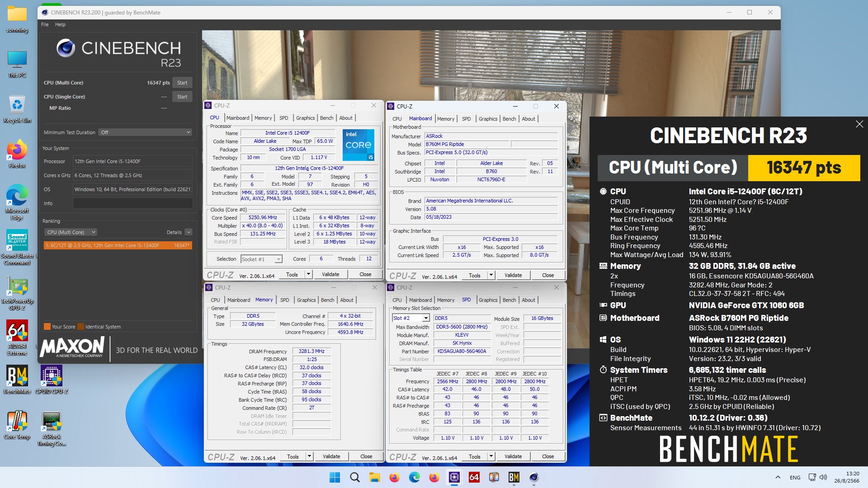Open CPUID CPU-Z desktop shortcut
Screen dimensions: 868x488
click(x=52, y=380)
